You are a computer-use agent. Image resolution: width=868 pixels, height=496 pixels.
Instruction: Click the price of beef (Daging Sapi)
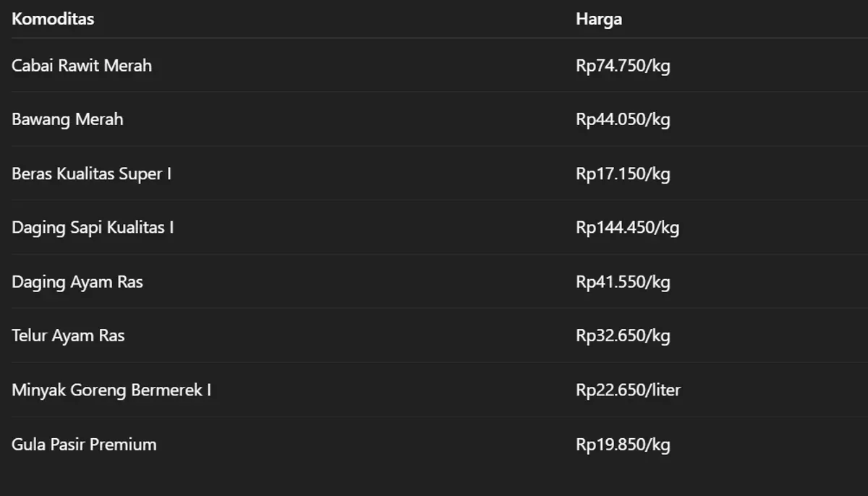[x=627, y=228]
